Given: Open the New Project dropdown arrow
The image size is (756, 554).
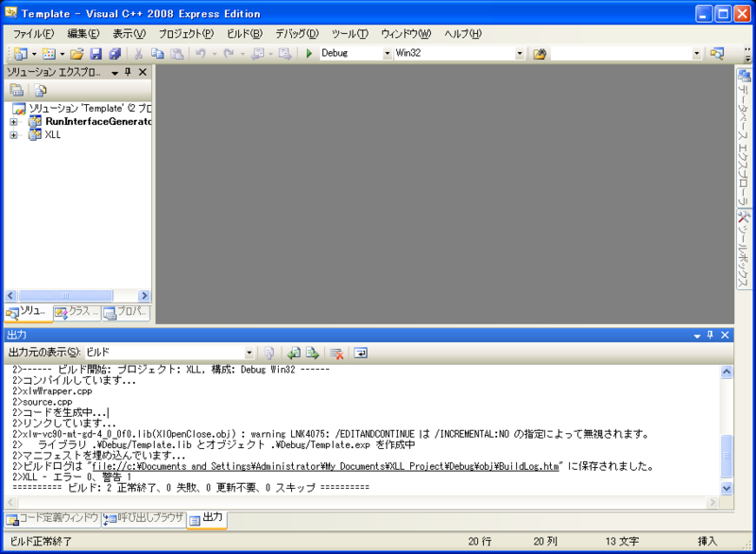Looking at the screenshot, I should pyautogui.click(x=34, y=54).
